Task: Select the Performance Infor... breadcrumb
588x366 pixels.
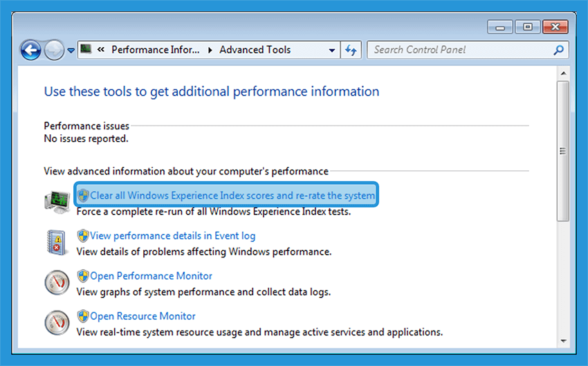Action: 155,50
